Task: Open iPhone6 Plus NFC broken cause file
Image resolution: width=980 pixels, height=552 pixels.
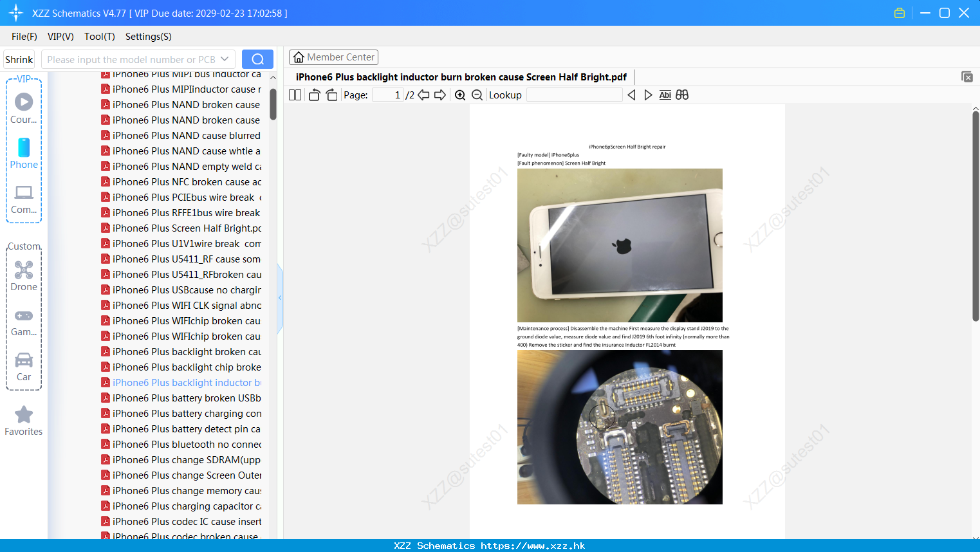Action: point(181,182)
